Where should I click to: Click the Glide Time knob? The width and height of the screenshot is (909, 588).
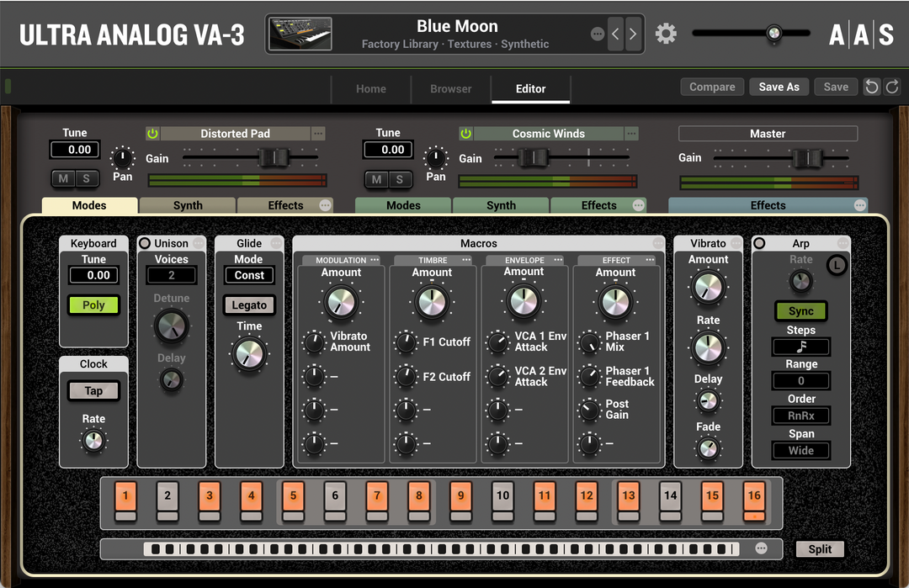[249, 354]
